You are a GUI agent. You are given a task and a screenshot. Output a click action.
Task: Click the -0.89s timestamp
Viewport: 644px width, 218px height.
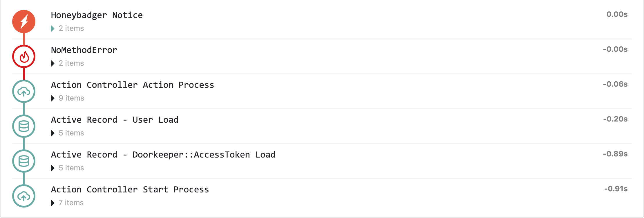pos(615,154)
